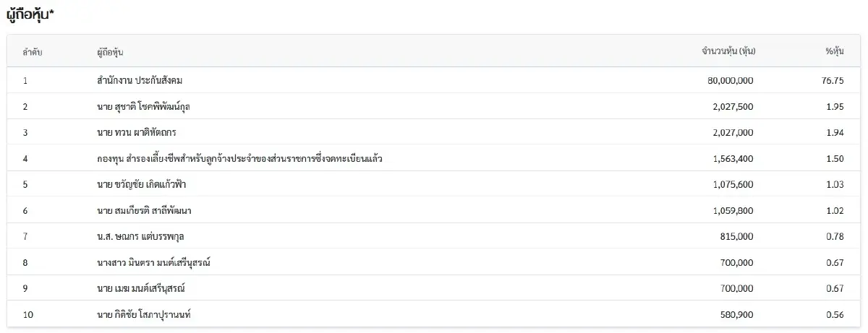Screen dimensions: 868x333
Task: Select the rank 3 shareholder name
Action: coord(136,133)
